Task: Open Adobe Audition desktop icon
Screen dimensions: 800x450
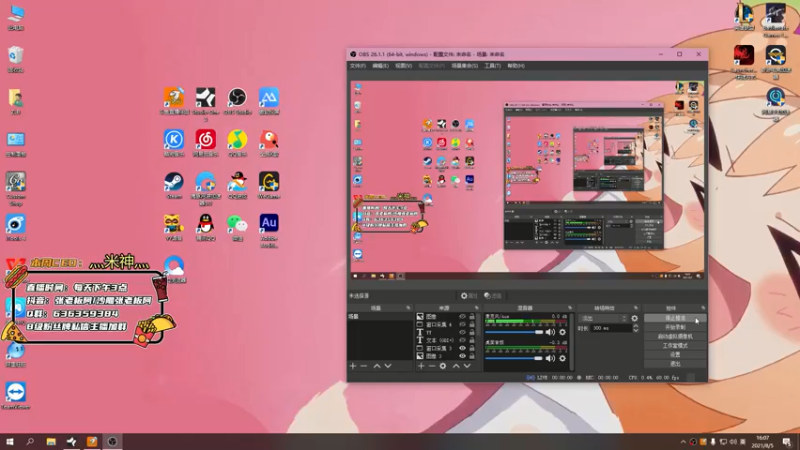Action: (269, 230)
